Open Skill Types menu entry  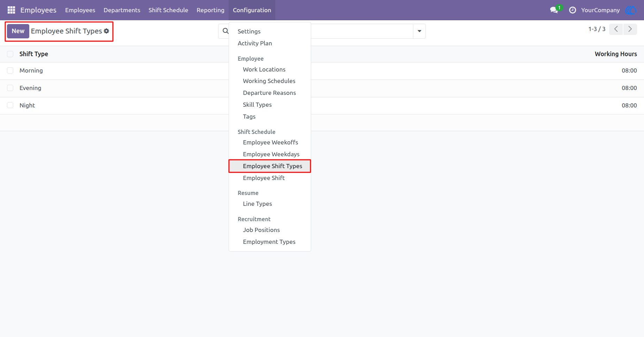click(270, 105)
